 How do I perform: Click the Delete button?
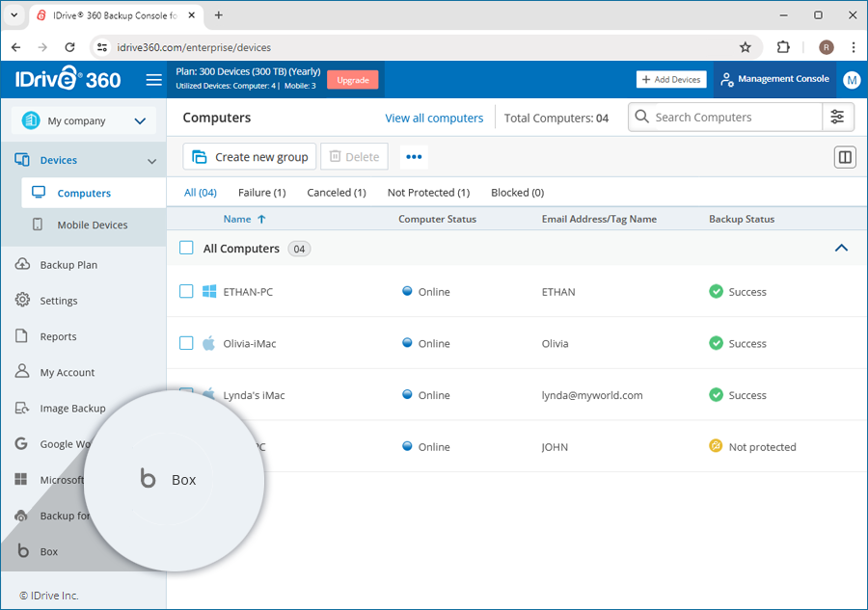(354, 157)
